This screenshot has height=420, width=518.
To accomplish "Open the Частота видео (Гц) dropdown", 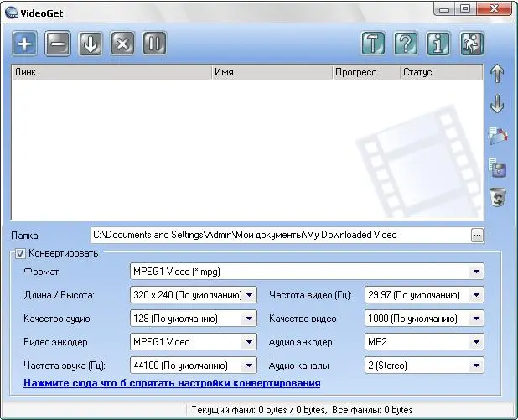I will click(476, 295).
